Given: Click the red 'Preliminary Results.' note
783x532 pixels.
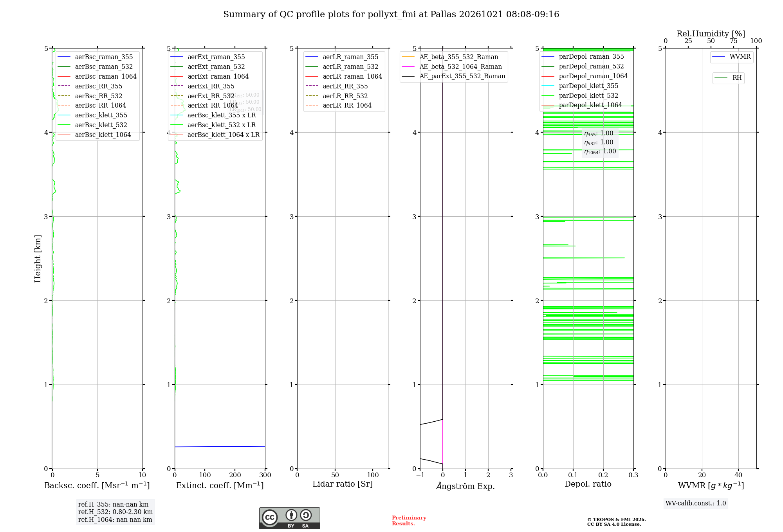Looking at the screenshot, I should [409, 521].
